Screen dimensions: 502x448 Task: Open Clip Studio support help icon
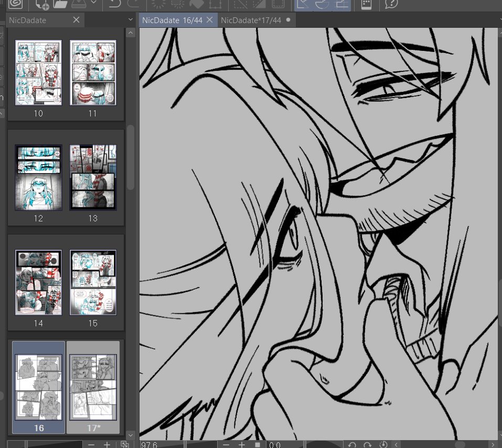(x=391, y=4)
